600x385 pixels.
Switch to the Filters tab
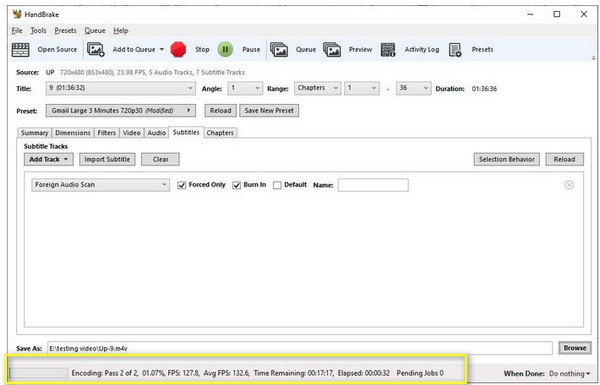coord(106,133)
